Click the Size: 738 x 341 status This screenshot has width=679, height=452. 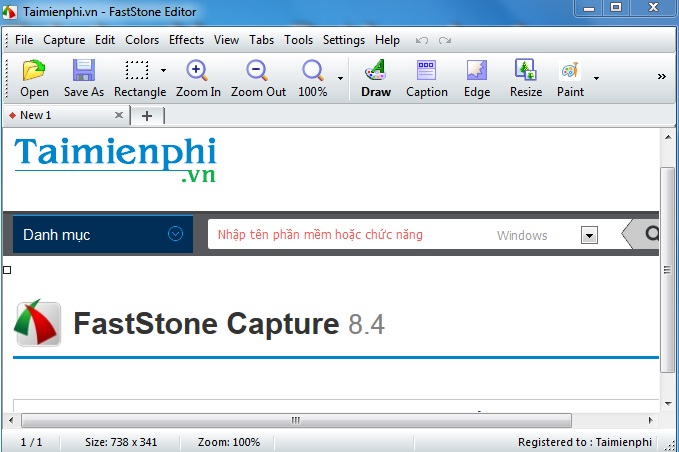(121, 442)
